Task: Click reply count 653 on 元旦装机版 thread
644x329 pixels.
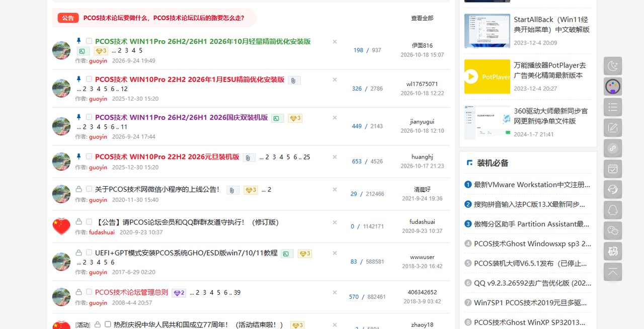Action: click(x=357, y=161)
